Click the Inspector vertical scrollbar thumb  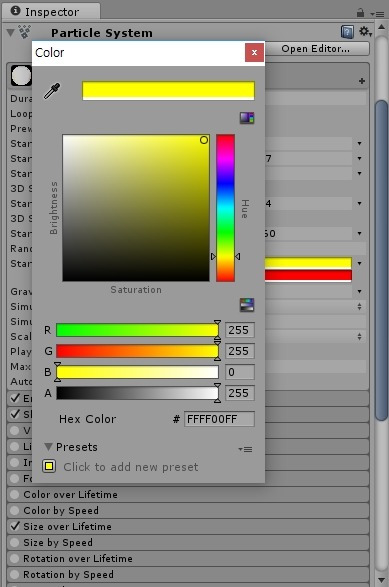tap(381, 260)
